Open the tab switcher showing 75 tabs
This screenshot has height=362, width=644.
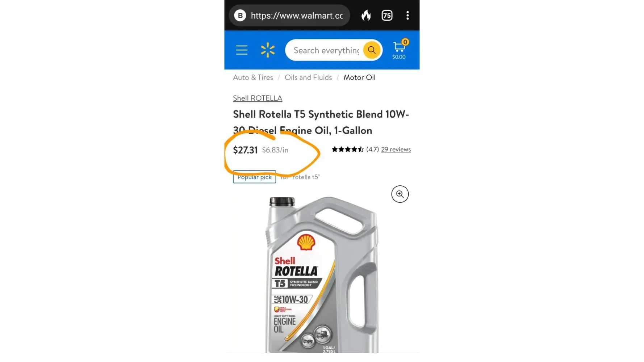[x=387, y=16]
